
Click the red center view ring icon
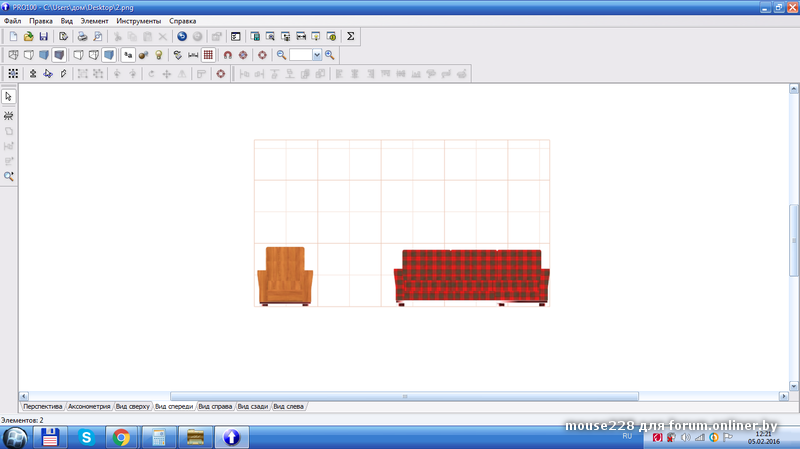coord(262,55)
